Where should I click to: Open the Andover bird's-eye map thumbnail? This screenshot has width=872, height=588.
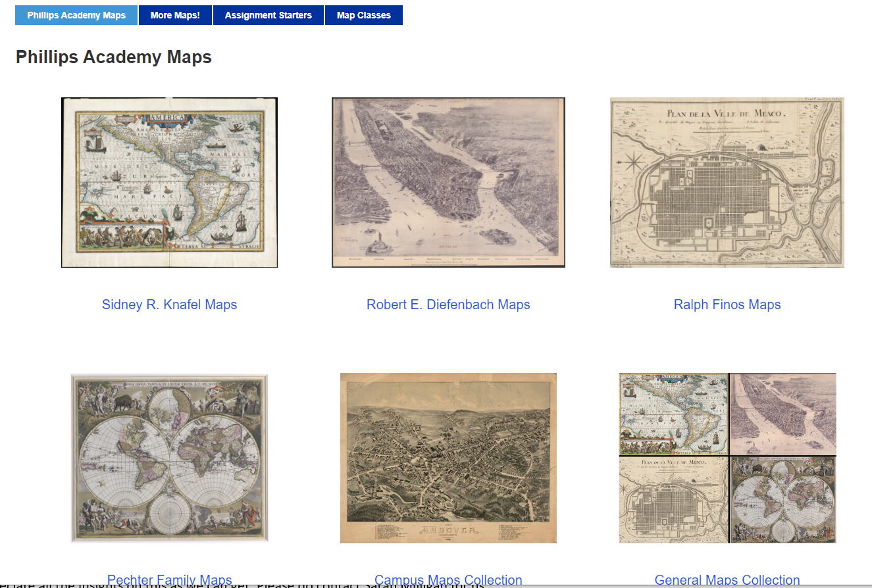pyautogui.click(x=448, y=458)
